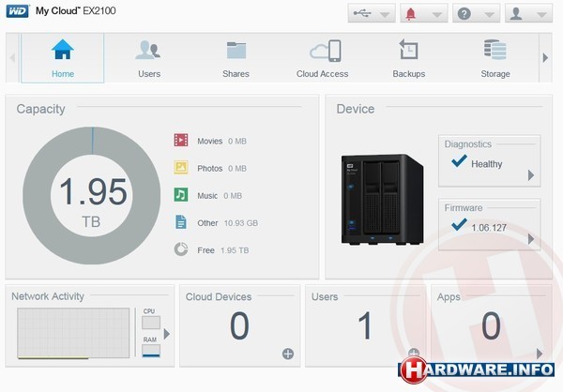Screen dimensions: 563x392
Task: Click the Cloud Devices count 0
Action: 239,325
